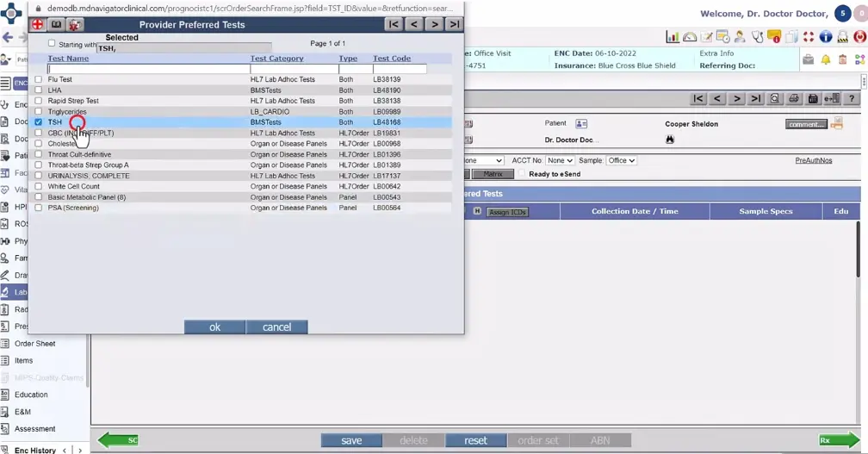Uncheck the TSH checkbox
Screen dimensions: 868x454
click(x=38, y=121)
